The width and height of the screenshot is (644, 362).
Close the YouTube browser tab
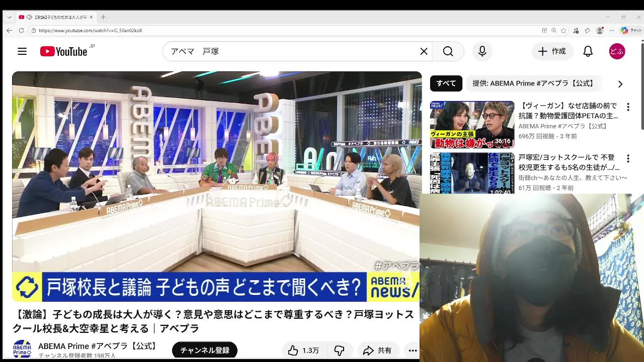(91, 17)
